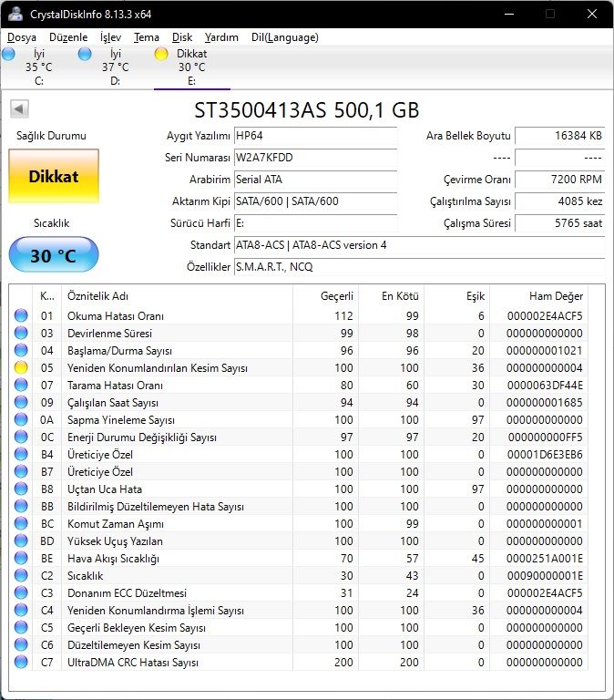Click status orb of attribute C5 Geçerli Bekleyen Kesim
Image resolution: width=614 pixels, height=700 pixels.
click(21, 628)
